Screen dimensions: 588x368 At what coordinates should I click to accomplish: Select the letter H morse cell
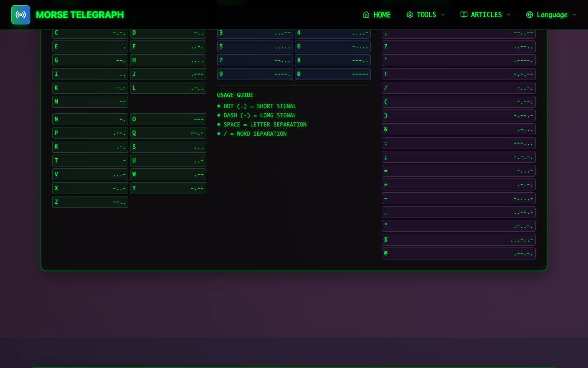pos(168,60)
